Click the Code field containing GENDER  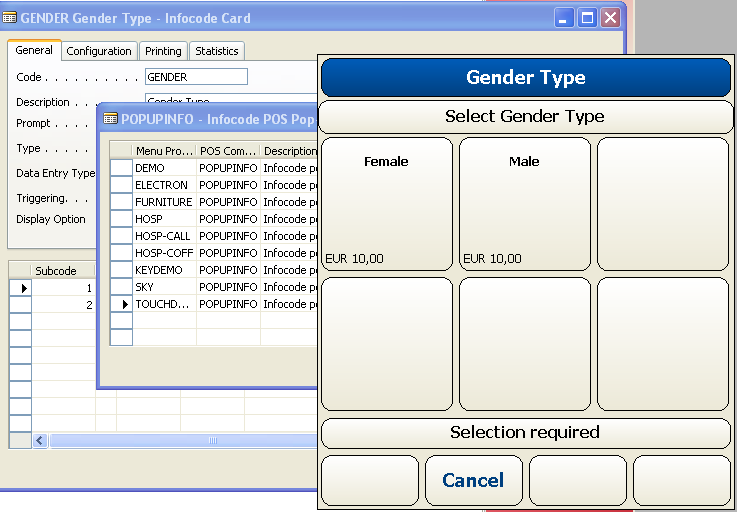tap(196, 77)
